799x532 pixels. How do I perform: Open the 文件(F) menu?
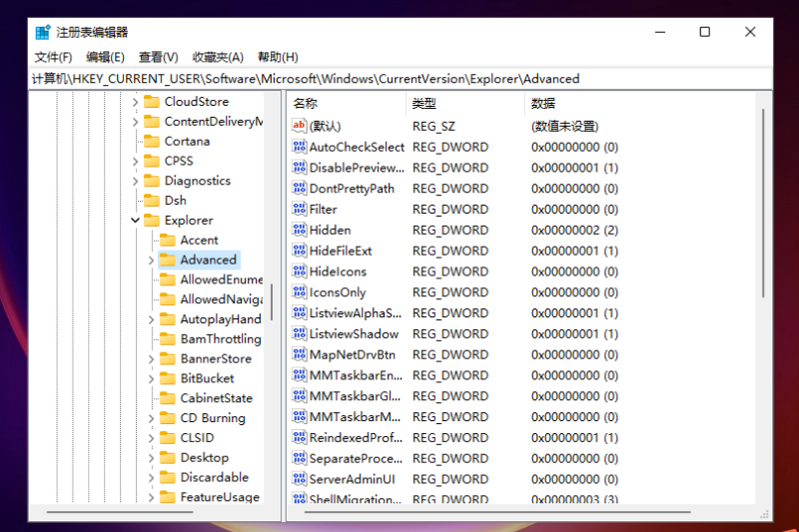coord(53,57)
